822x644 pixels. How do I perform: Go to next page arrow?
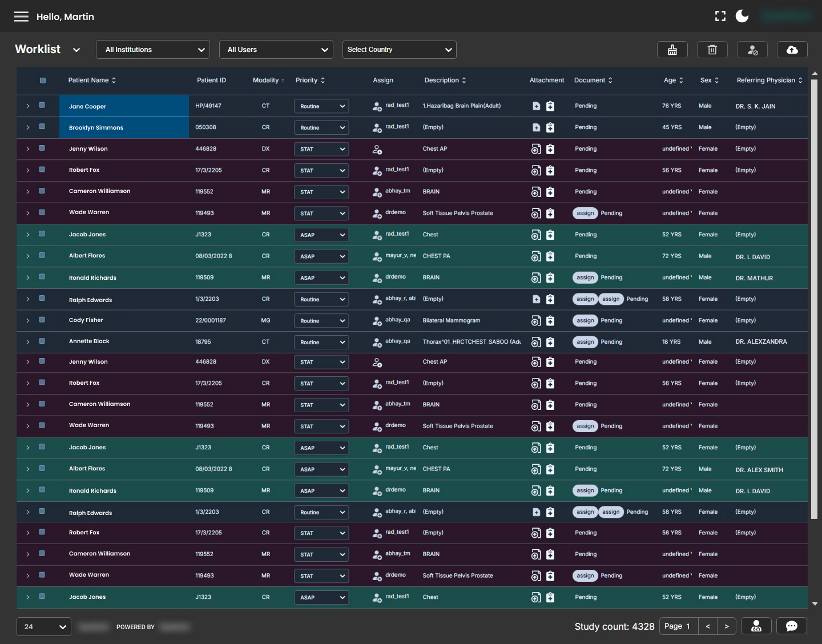pos(726,626)
